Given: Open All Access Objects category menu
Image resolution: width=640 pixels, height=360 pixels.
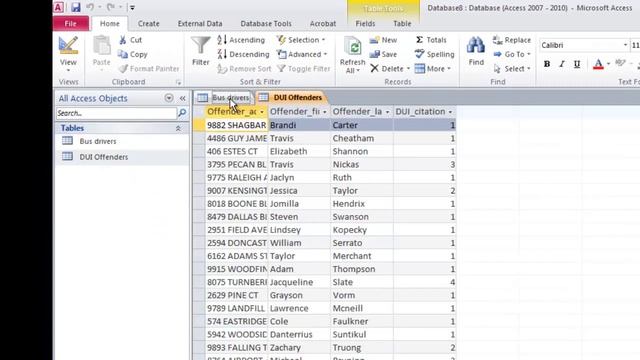Looking at the screenshot, I should click(x=169, y=98).
